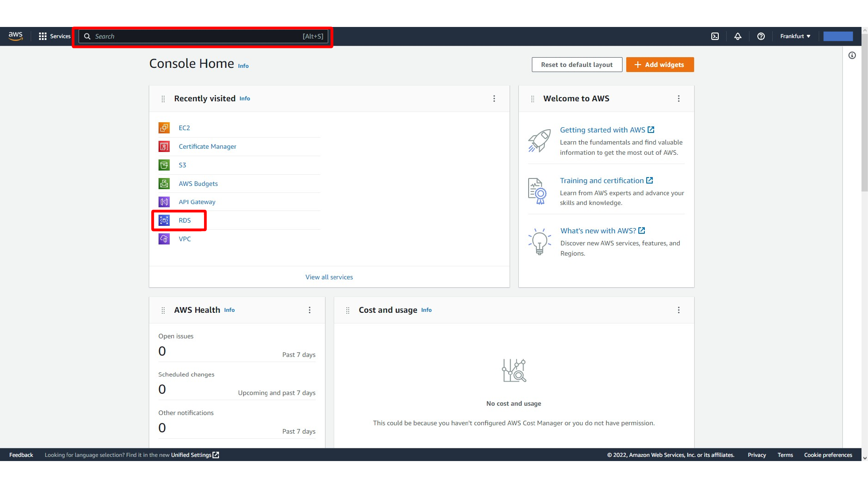The width and height of the screenshot is (868, 488).
Task: Click the No cost and usage chart icon
Action: (x=514, y=370)
